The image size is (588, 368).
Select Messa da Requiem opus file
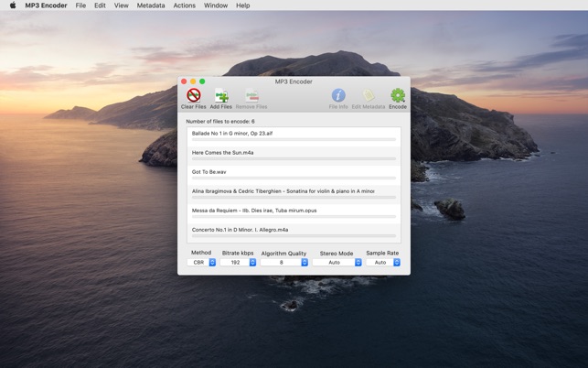[294, 214]
